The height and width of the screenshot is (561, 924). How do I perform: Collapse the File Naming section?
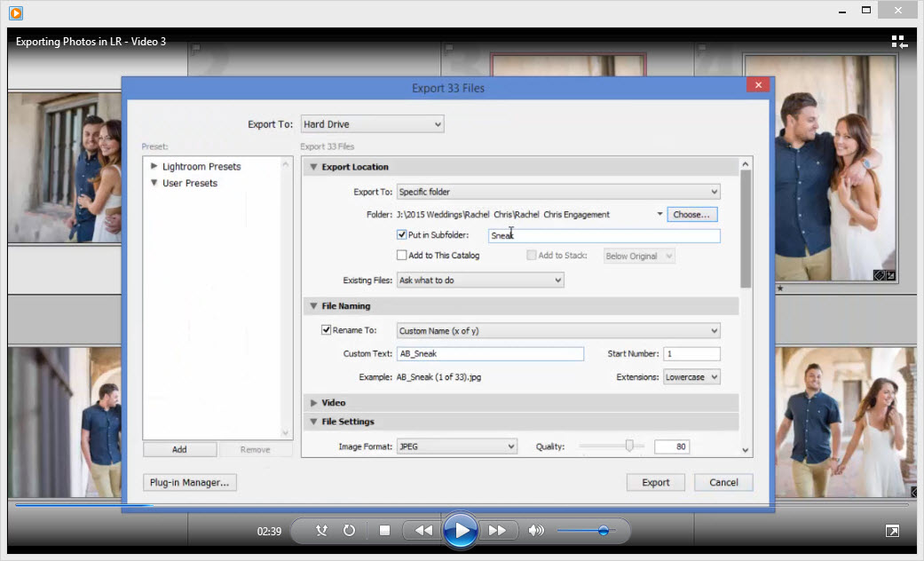click(x=313, y=306)
